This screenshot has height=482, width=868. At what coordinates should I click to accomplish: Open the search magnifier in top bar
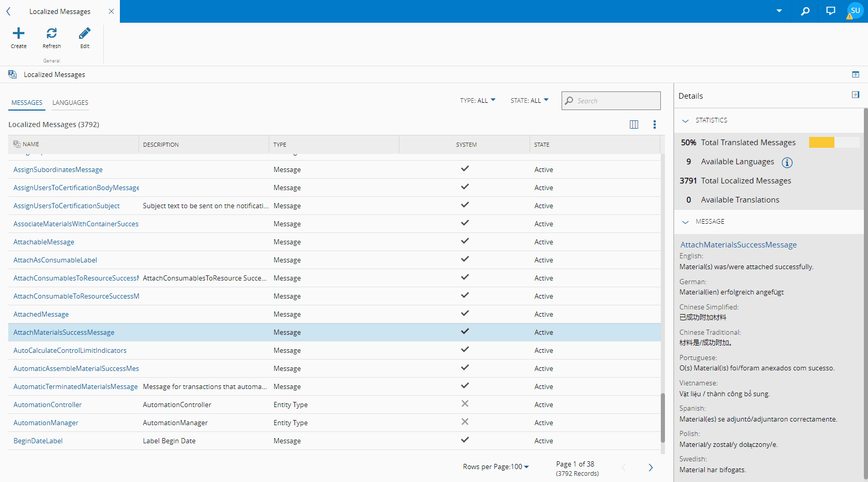point(805,11)
